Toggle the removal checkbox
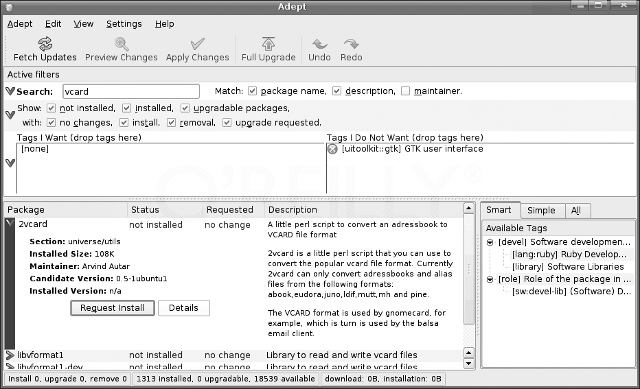 171,122
